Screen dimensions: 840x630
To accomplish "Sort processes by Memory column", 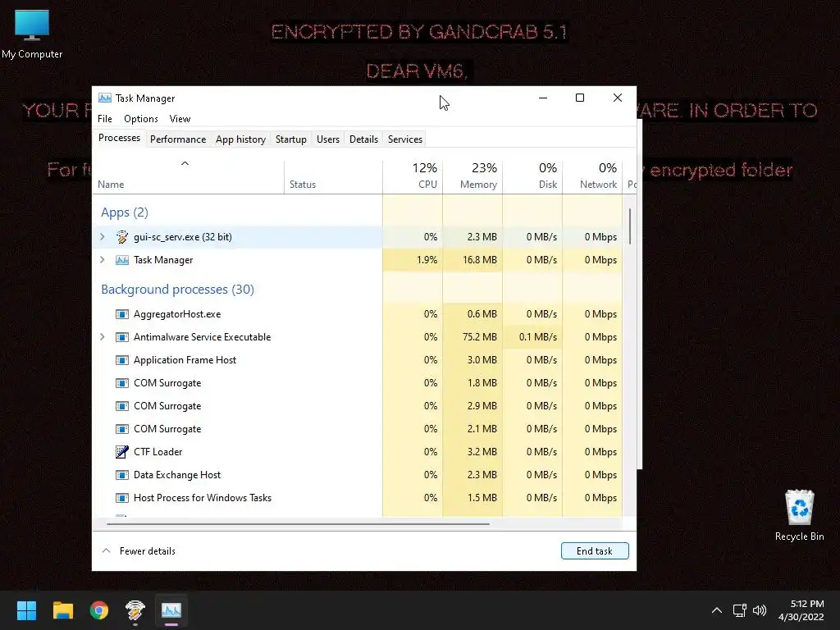I will pyautogui.click(x=472, y=177).
